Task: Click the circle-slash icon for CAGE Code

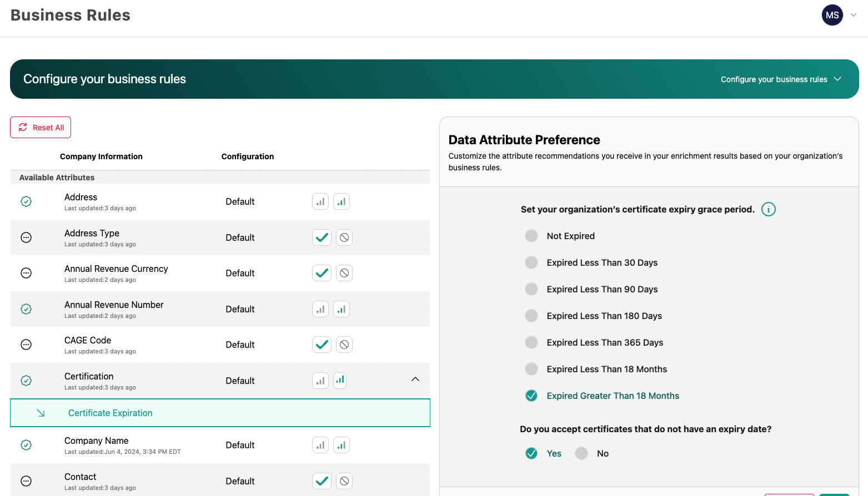Action: (344, 345)
